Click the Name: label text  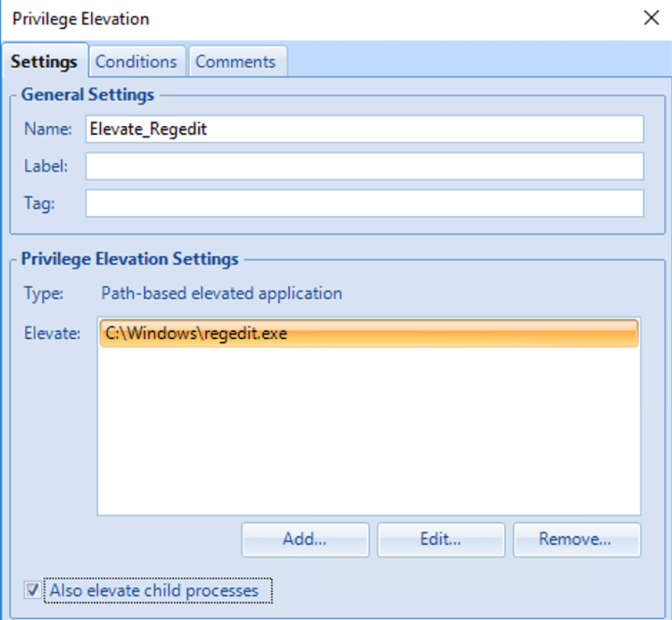[49, 129]
